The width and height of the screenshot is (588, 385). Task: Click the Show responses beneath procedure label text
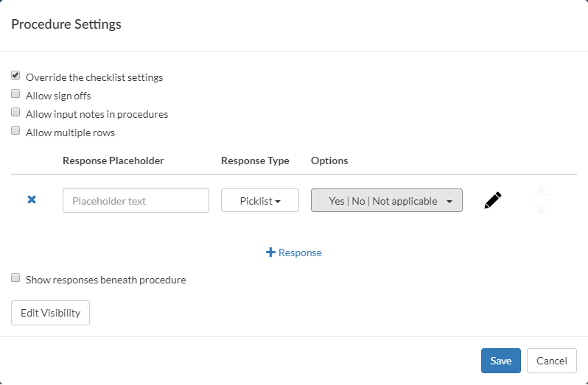point(105,280)
